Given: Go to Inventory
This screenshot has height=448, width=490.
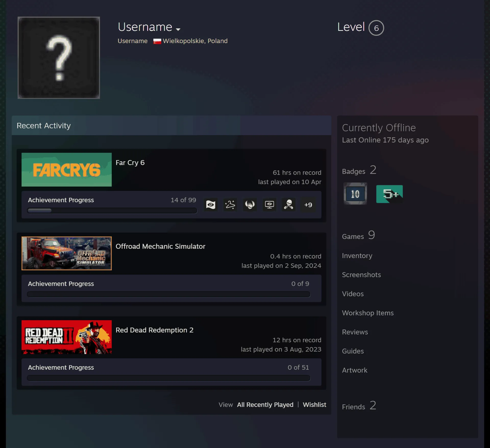Looking at the screenshot, I should (357, 255).
